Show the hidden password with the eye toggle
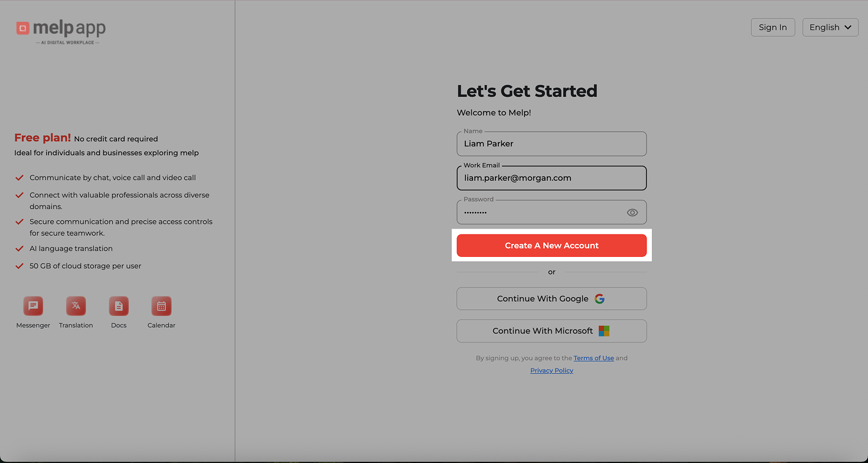868x463 pixels. click(x=632, y=212)
